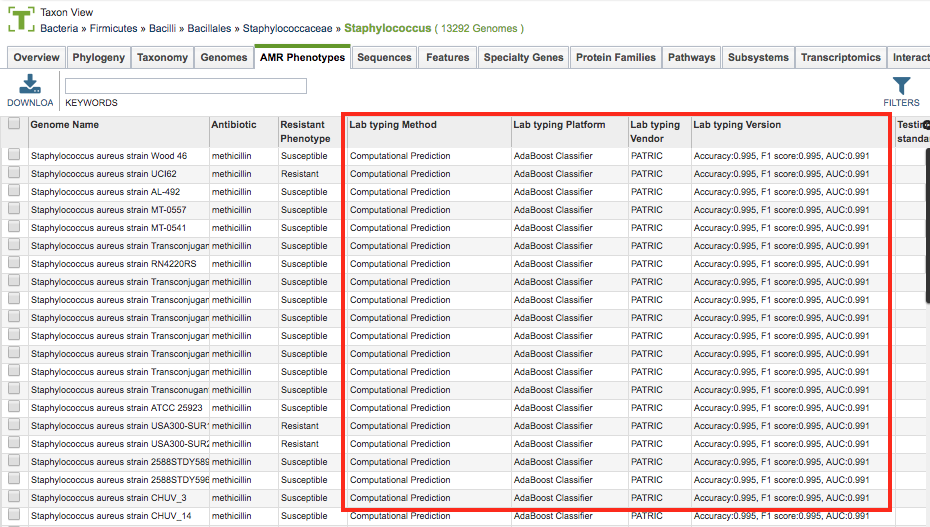Viewport: 930px width, 527px height.
Task: Click the Download table icon
Action: coord(30,84)
